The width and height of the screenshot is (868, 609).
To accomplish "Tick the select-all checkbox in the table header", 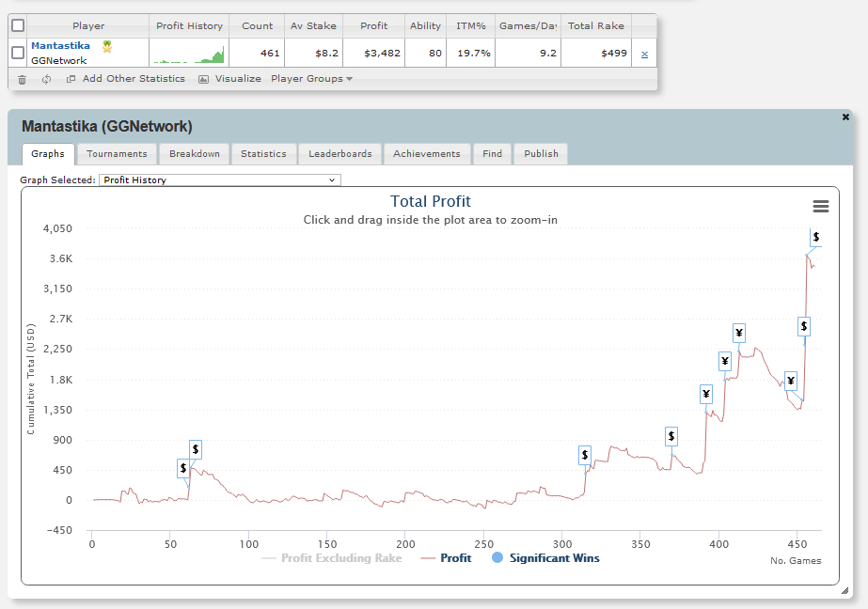I will coord(18,25).
